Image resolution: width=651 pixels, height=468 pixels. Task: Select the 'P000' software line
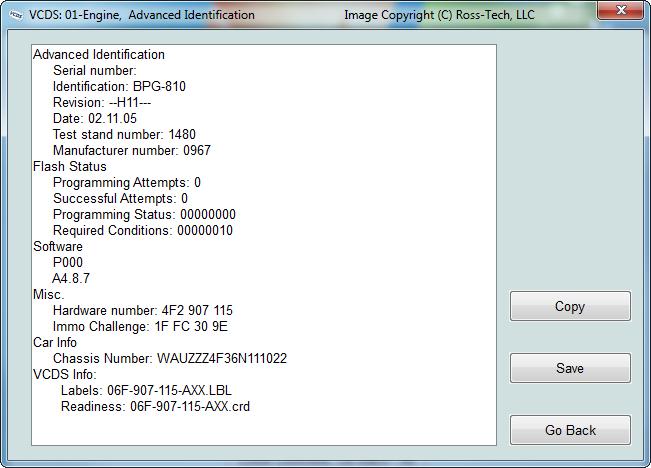point(68,262)
